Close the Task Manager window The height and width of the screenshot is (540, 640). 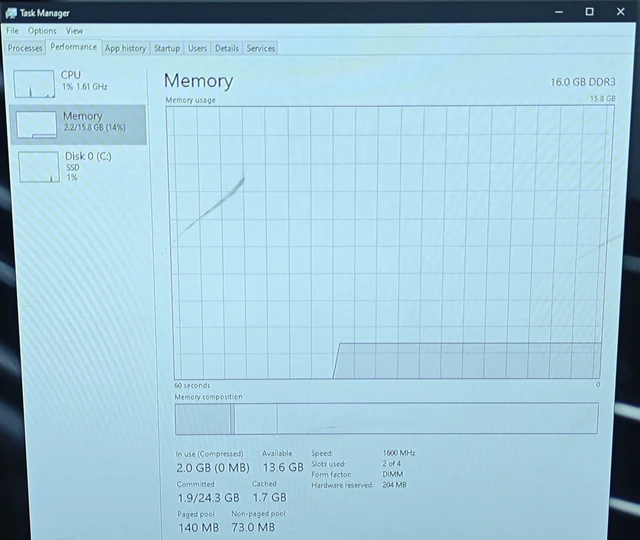click(620, 12)
